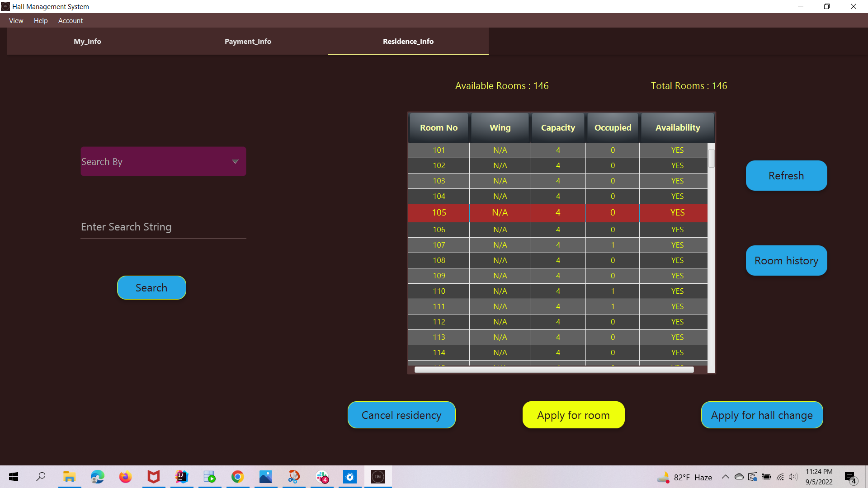Click the Apply for room button

click(x=573, y=415)
